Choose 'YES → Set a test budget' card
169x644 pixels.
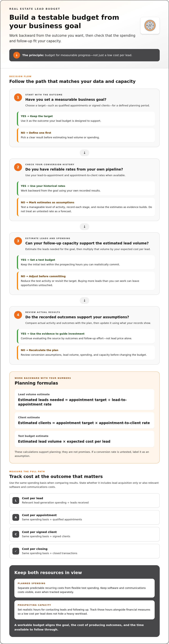coord(86,262)
